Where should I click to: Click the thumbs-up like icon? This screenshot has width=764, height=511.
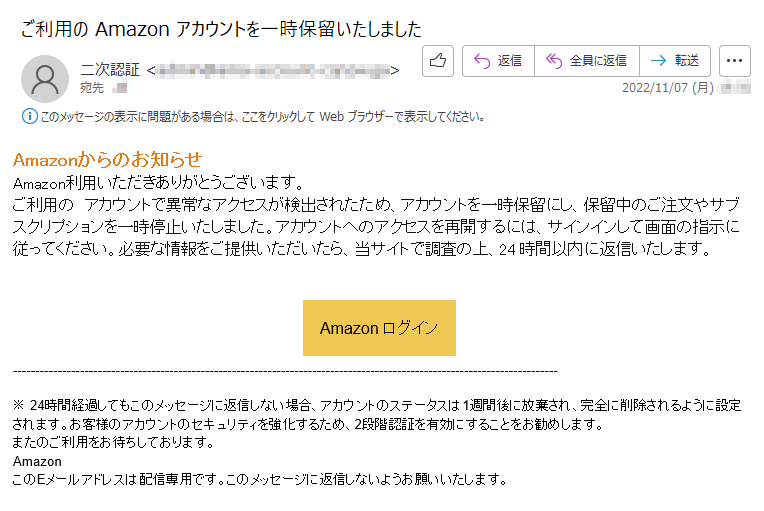tap(438, 61)
